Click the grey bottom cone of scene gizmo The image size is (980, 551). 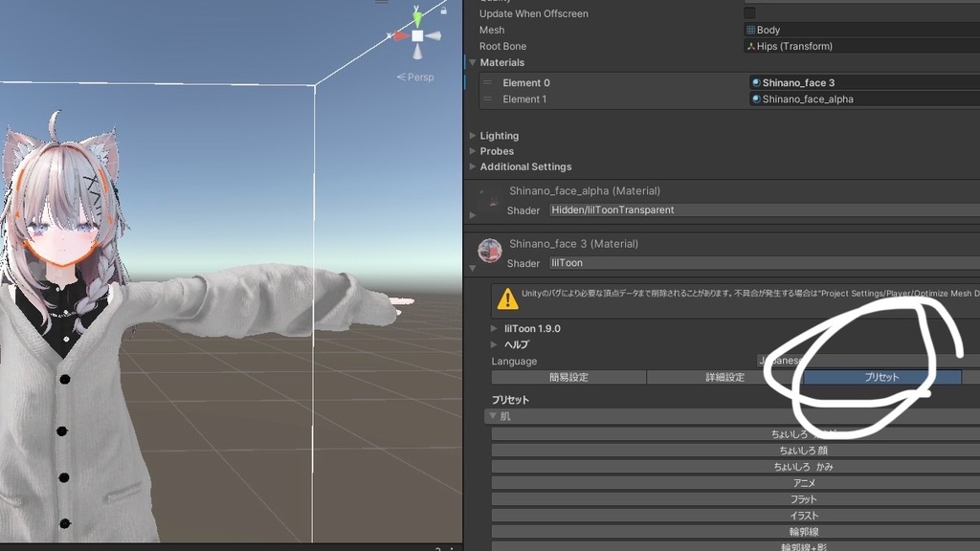click(417, 52)
